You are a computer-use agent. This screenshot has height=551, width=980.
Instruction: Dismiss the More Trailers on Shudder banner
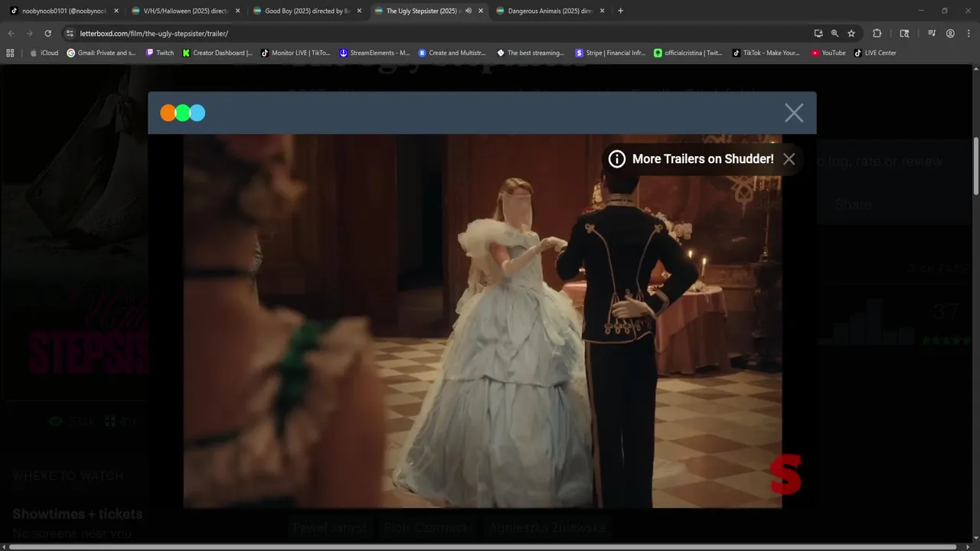point(789,159)
